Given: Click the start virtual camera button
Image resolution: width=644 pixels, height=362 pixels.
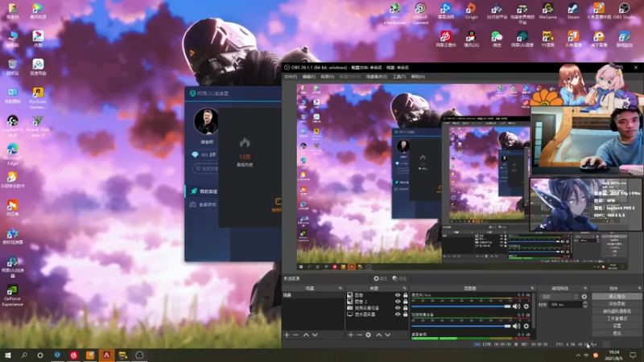Looking at the screenshot, I should tap(617, 311).
